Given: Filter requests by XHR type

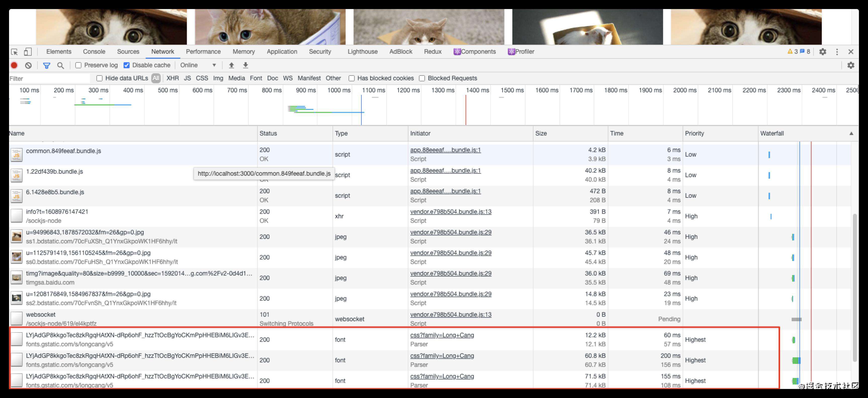Looking at the screenshot, I should click(x=173, y=78).
